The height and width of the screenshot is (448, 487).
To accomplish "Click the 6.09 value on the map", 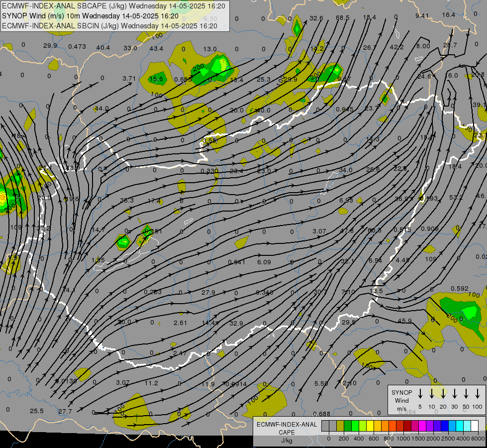I will [x=264, y=262].
